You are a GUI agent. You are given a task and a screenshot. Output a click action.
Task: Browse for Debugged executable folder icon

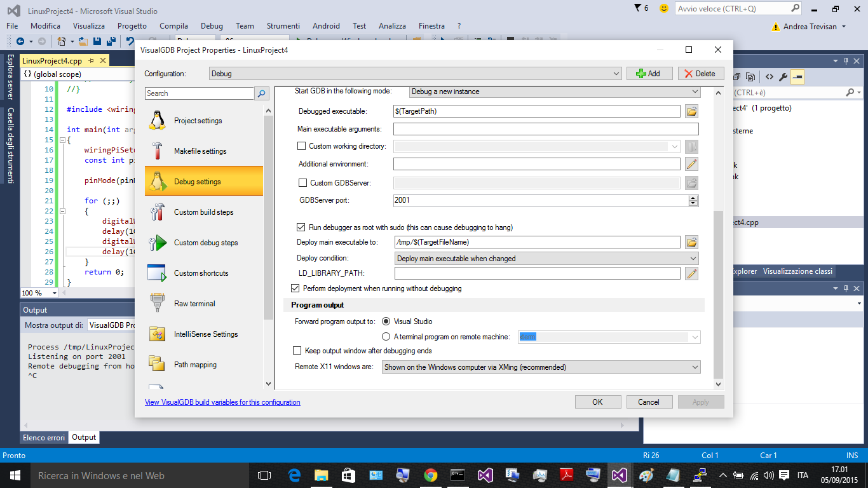point(692,111)
